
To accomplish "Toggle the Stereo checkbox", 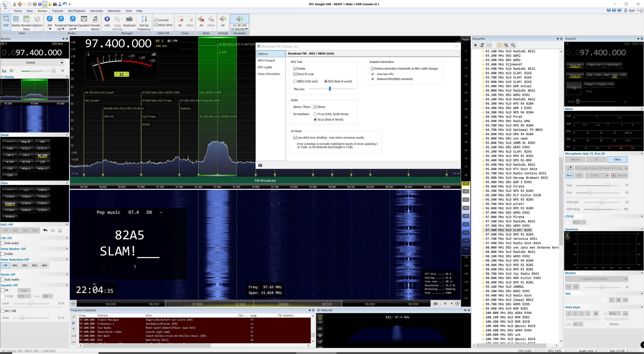I will [315, 107].
